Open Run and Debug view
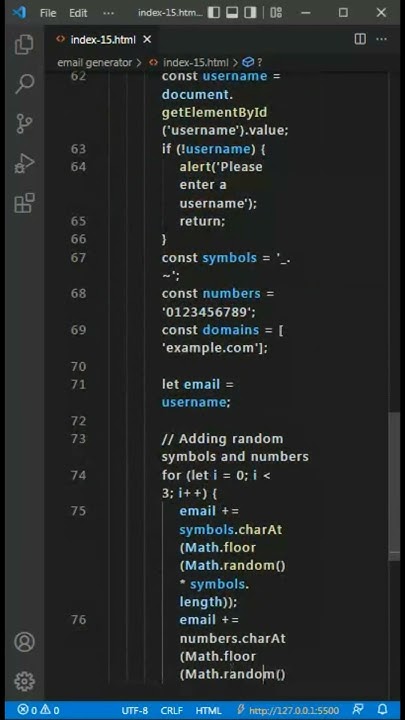This screenshot has width=405, height=720. coord(24,163)
